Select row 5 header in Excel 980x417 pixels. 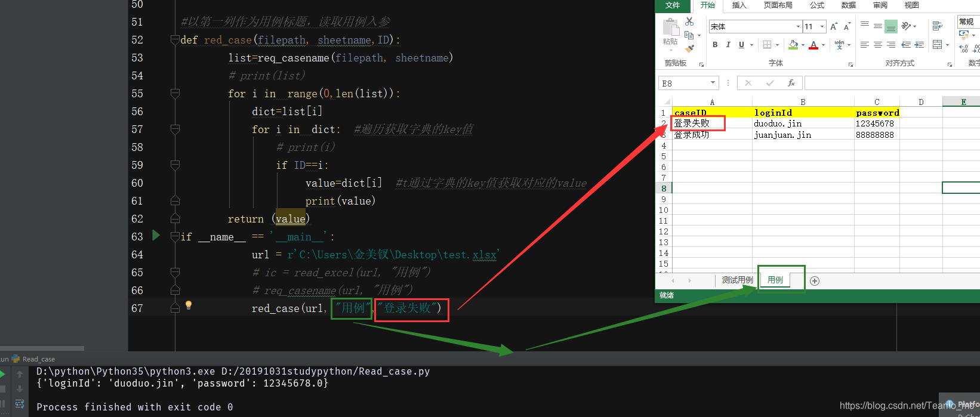[x=664, y=156]
